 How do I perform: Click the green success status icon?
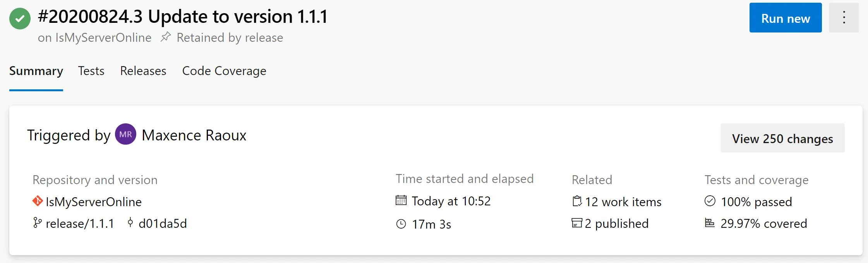tap(19, 18)
